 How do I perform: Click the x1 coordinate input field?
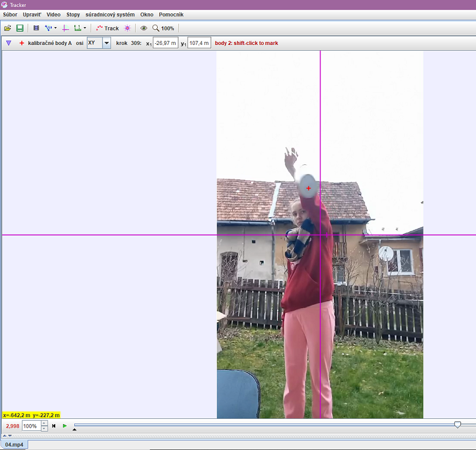tap(166, 43)
